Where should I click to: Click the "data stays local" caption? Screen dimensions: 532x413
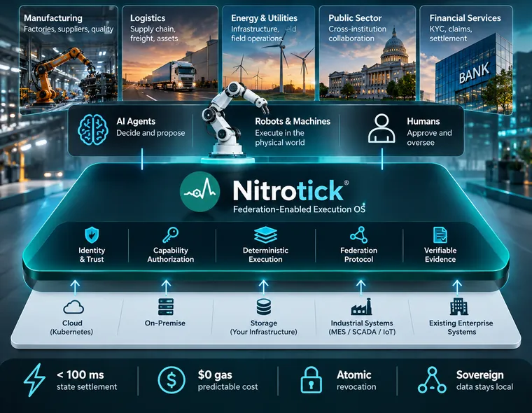click(x=484, y=387)
